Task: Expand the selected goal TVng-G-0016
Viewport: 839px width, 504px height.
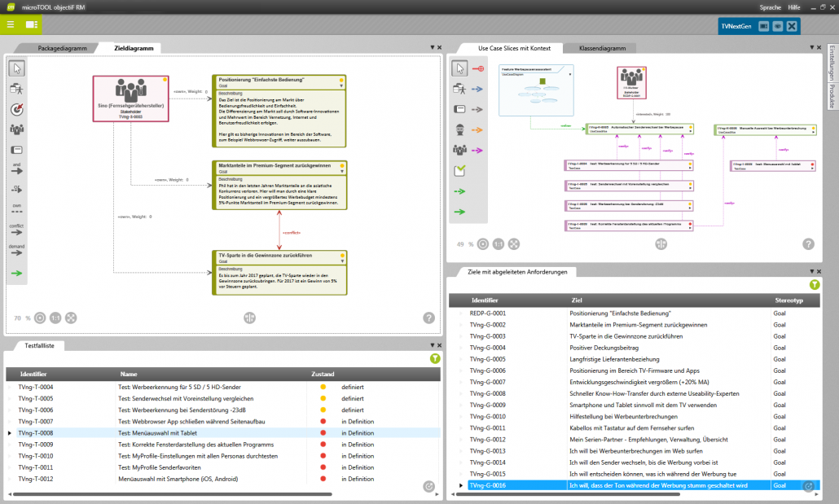Action: (462, 485)
